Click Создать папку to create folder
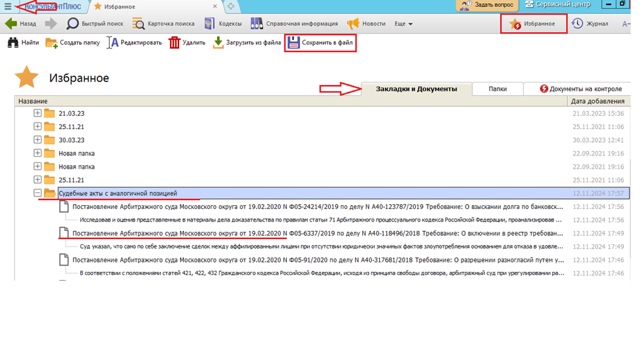The height and width of the screenshot is (360, 644). click(x=73, y=43)
